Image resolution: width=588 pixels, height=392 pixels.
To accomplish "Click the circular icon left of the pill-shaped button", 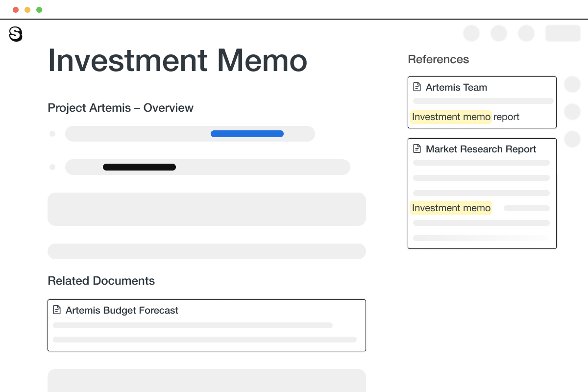I will tap(526, 33).
